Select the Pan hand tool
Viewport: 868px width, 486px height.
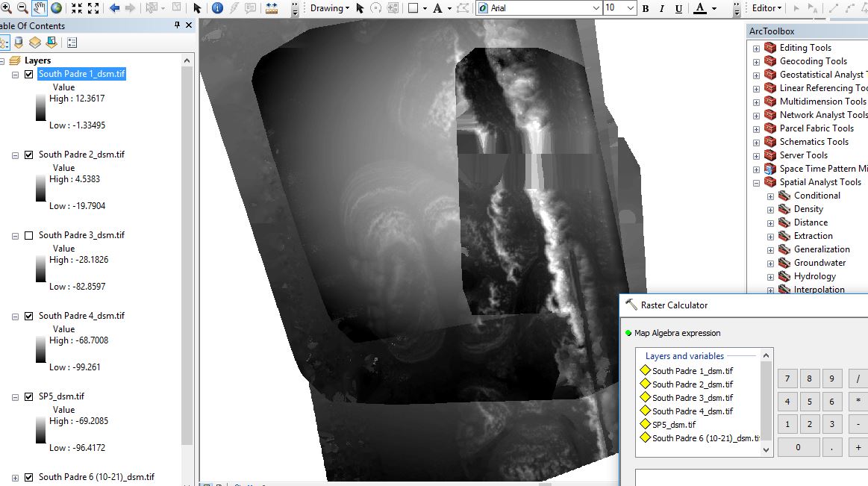[x=40, y=7]
